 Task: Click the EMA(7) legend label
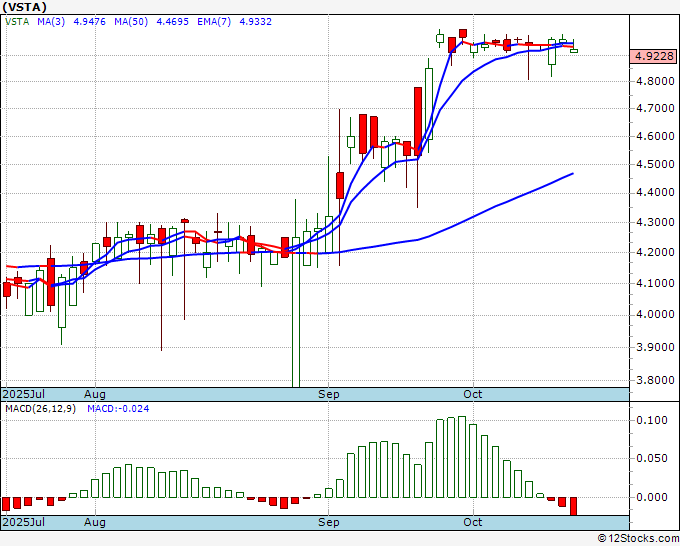click(x=214, y=22)
